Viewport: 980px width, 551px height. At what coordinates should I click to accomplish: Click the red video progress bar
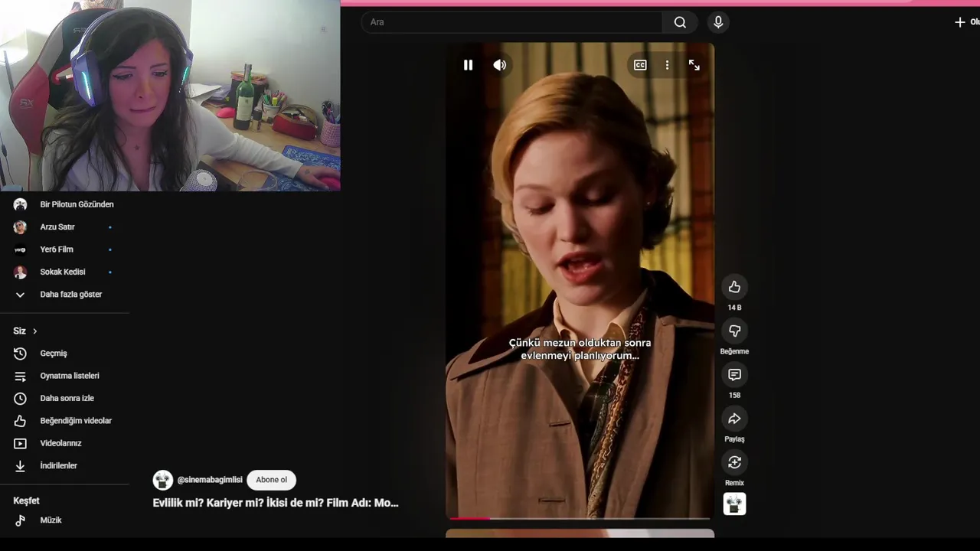tap(469, 519)
